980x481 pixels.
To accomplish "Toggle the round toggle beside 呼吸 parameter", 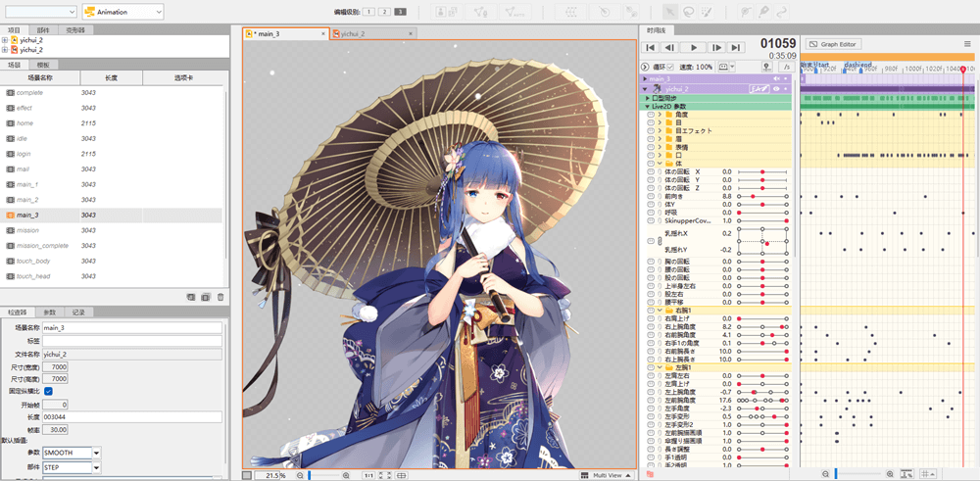I will click(651, 213).
